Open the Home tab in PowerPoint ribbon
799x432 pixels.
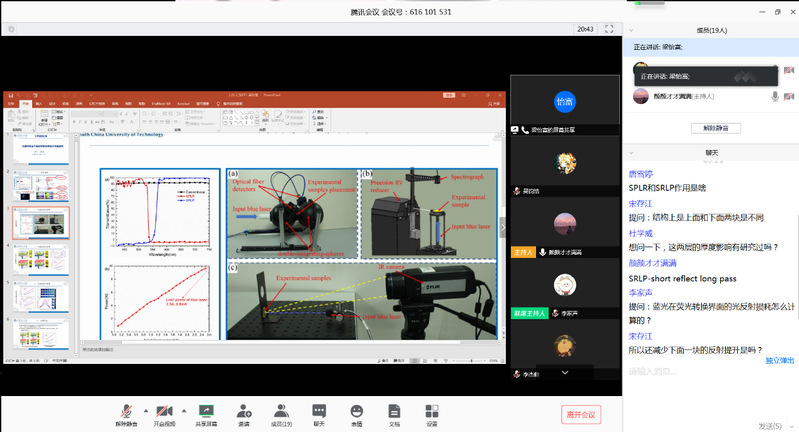[25, 103]
